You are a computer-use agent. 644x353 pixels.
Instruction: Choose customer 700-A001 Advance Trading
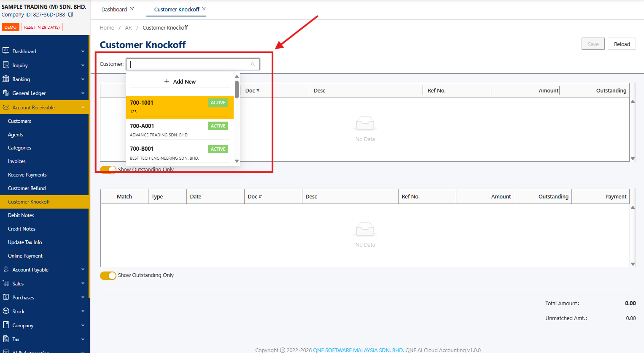click(x=180, y=130)
